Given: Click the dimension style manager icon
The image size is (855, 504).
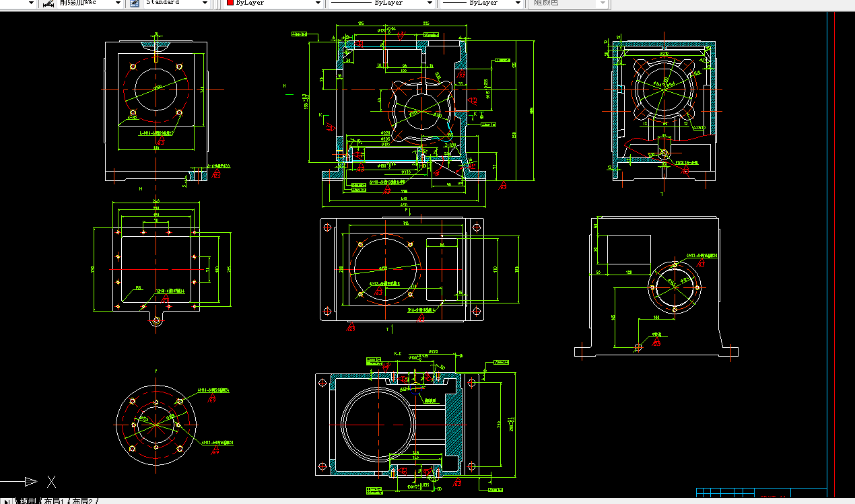Looking at the screenshot, I should point(48,3).
